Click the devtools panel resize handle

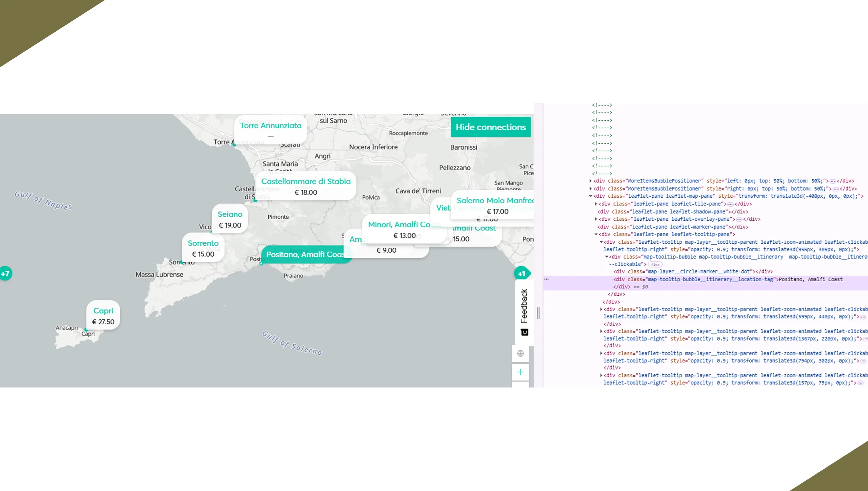pyautogui.click(x=538, y=312)
